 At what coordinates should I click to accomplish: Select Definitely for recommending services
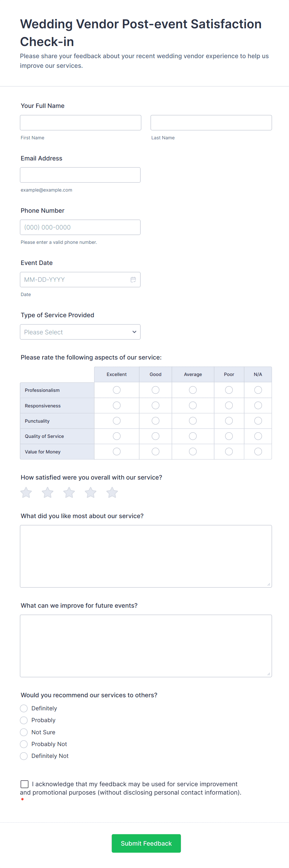24,708
